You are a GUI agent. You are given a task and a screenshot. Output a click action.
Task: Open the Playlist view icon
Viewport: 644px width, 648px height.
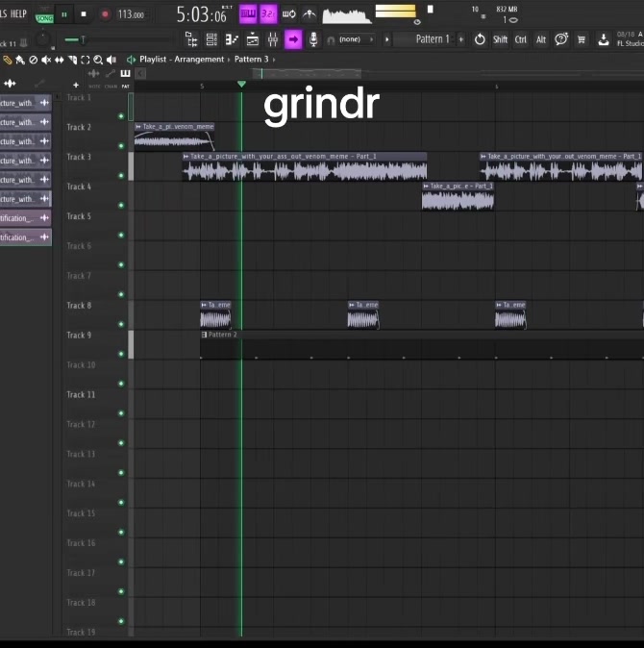point(253,39)
